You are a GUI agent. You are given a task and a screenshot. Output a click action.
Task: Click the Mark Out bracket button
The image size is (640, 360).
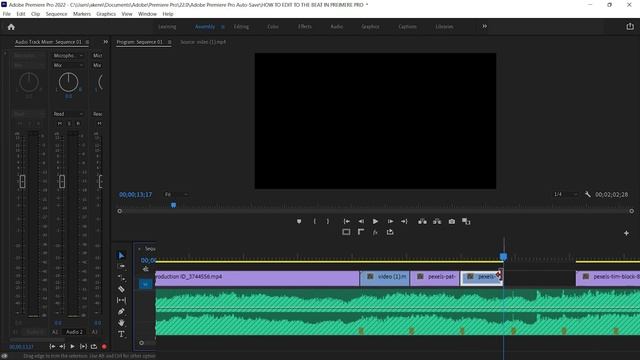pyautogui.click(x=328, y=221)
